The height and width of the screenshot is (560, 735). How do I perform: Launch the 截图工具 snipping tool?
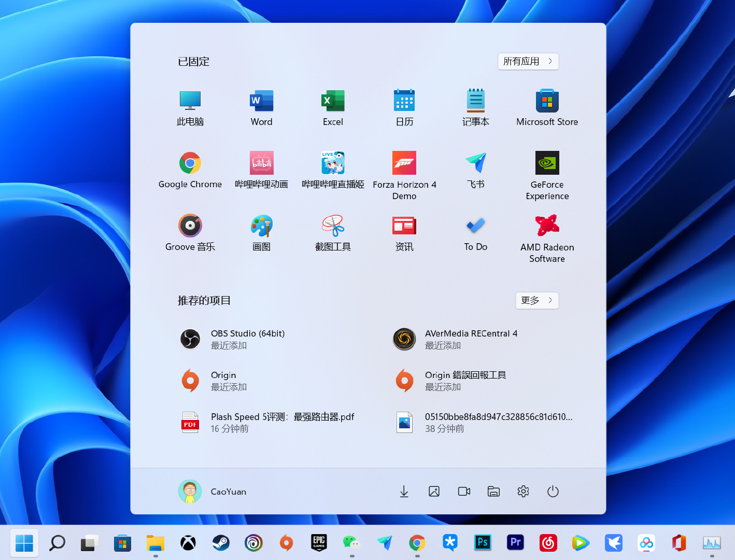pos(333,233)
